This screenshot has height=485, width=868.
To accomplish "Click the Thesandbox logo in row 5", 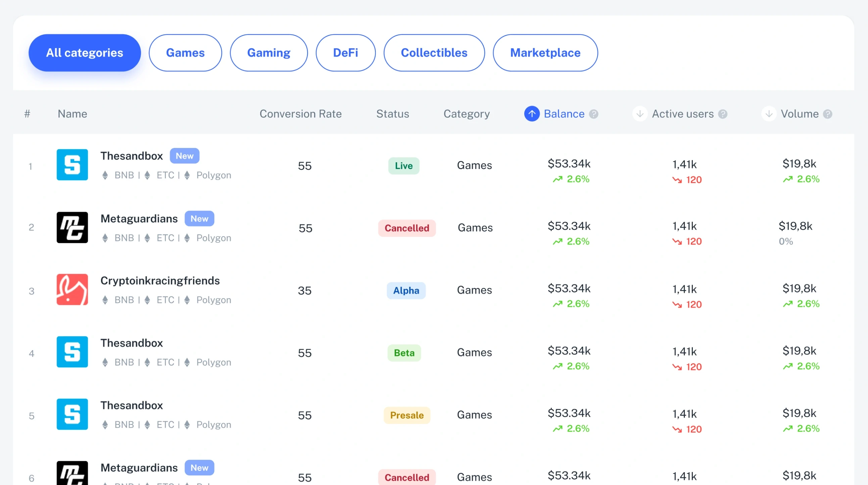I will pyautogui.click(x=72, y=414).
